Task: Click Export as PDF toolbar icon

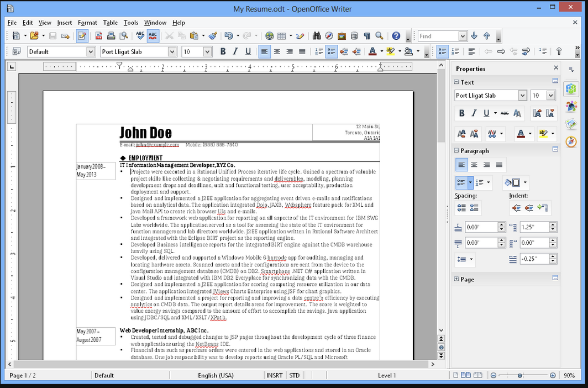Action: coord(99,36)
